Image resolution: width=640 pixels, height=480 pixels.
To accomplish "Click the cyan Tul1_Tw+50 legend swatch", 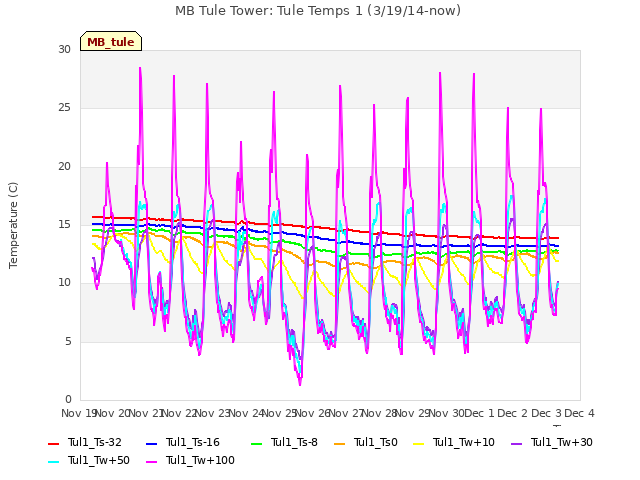I will point(53,462).
